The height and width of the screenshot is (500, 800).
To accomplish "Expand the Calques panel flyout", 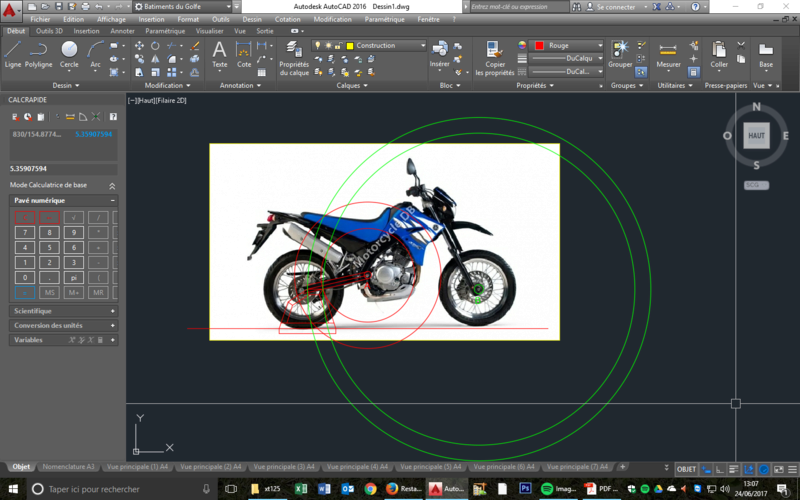I will (352, 85).
